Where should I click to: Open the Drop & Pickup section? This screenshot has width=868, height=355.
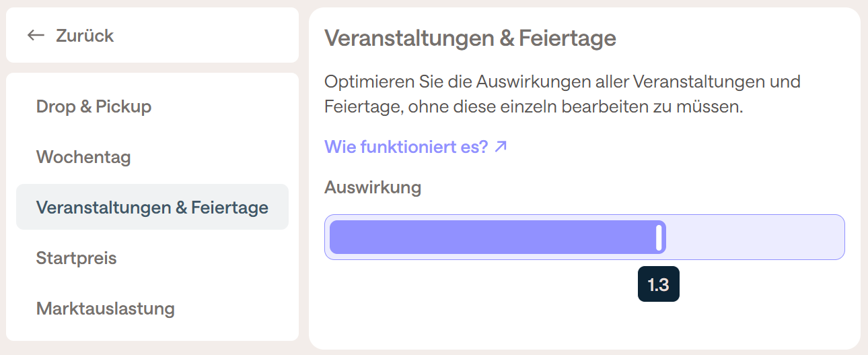94,106
